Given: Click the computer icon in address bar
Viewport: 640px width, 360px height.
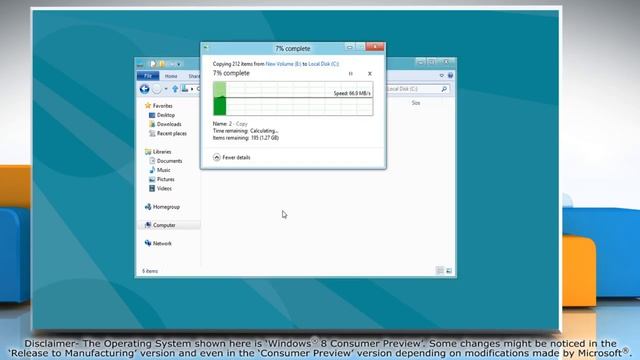Looking at the screenshot, I should [x=185, y=89].
